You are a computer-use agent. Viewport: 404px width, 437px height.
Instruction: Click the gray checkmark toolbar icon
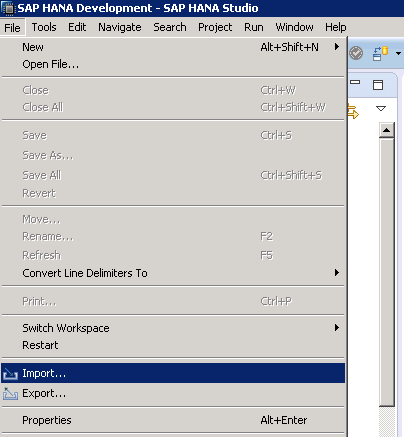(x=356, y=53)
